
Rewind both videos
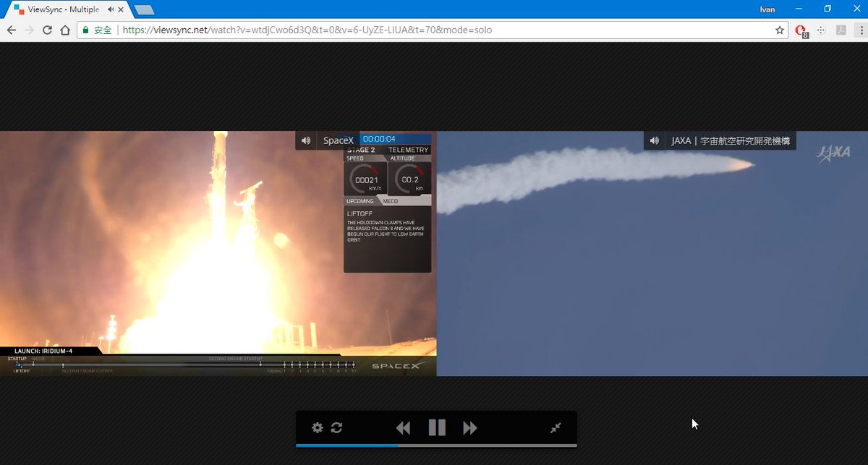(403, 428)
